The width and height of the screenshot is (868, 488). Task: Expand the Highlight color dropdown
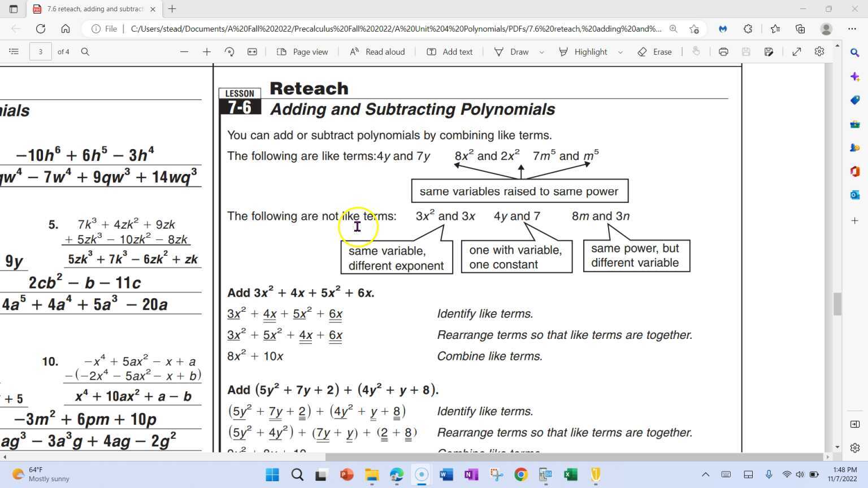pos(620,52)
